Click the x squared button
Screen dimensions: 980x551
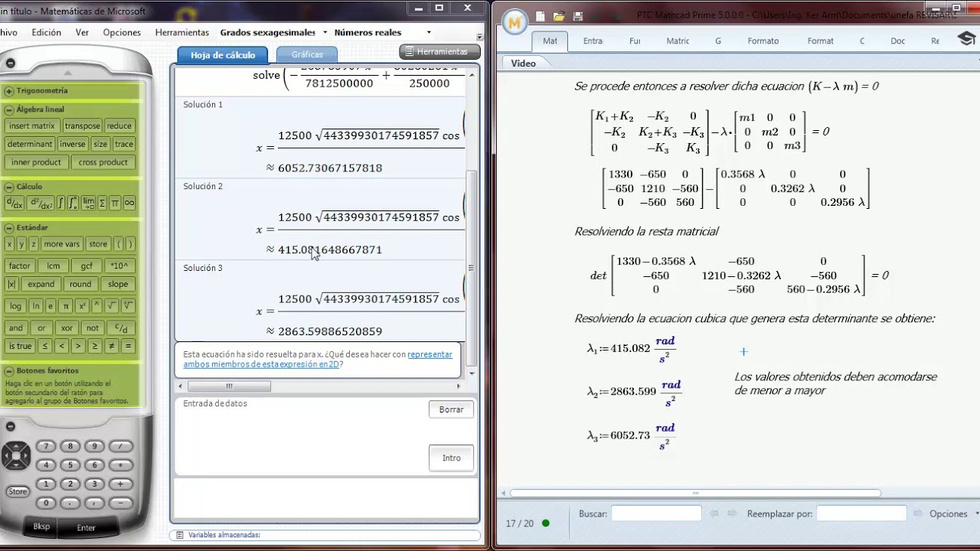pos(82,306)
